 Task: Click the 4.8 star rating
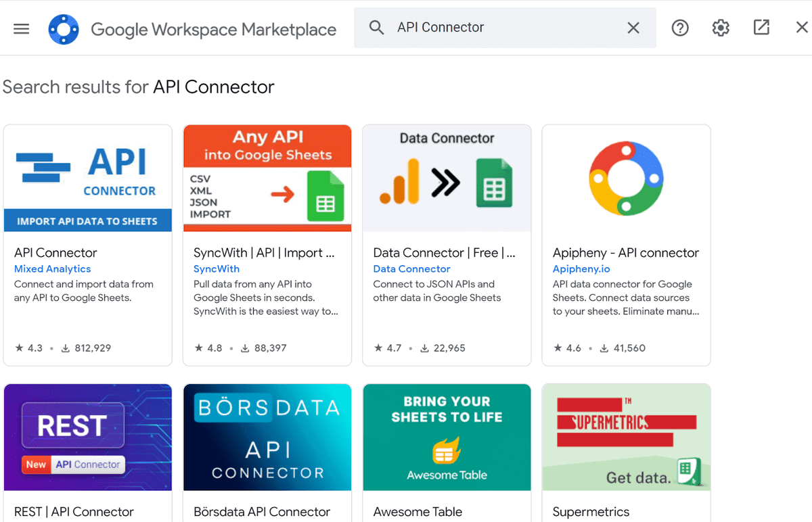[208, 348]
